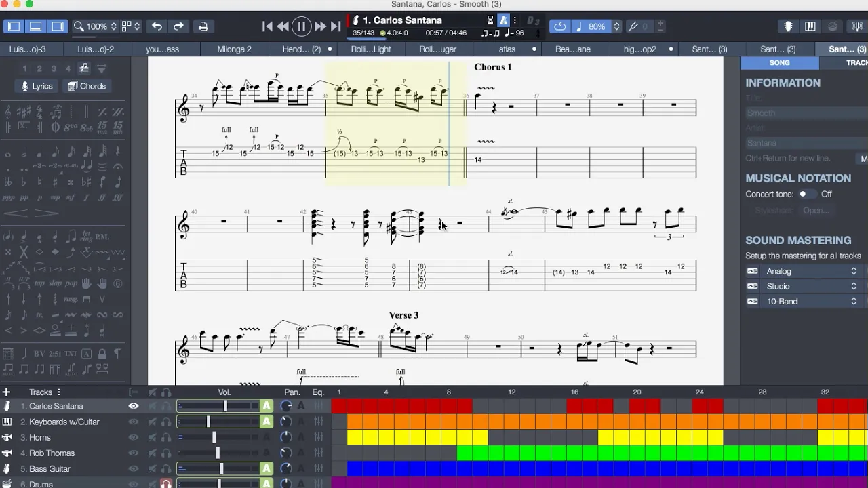Image resolution: width=868 pixels, height=488 pixels.
Task: Add a new track with plus icon
Action: click(6, 392)
